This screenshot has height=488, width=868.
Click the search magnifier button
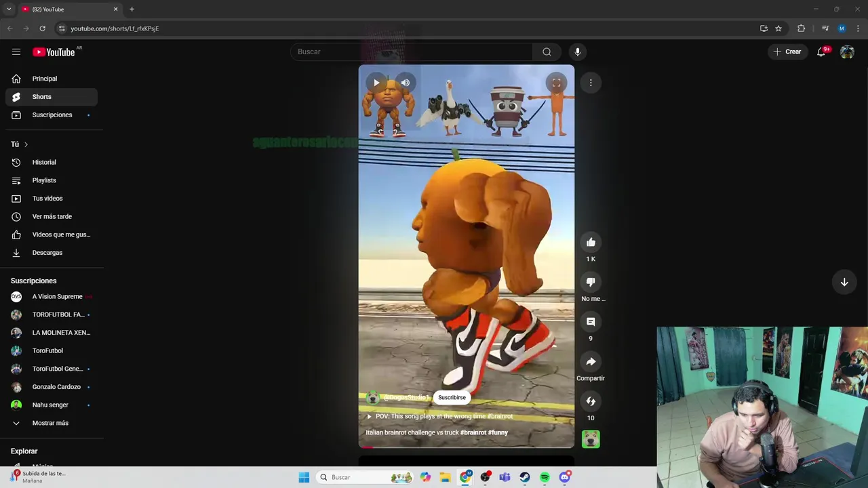547,52
